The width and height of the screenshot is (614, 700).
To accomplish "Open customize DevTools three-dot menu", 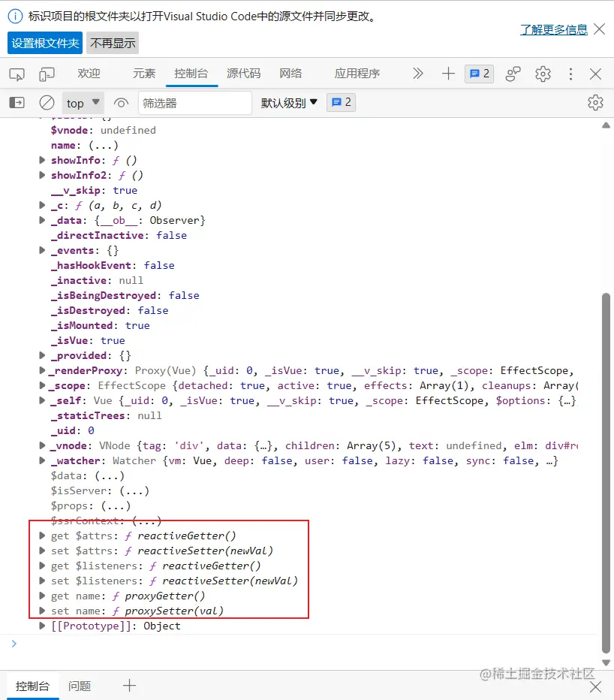I will (x=570, y=74).
